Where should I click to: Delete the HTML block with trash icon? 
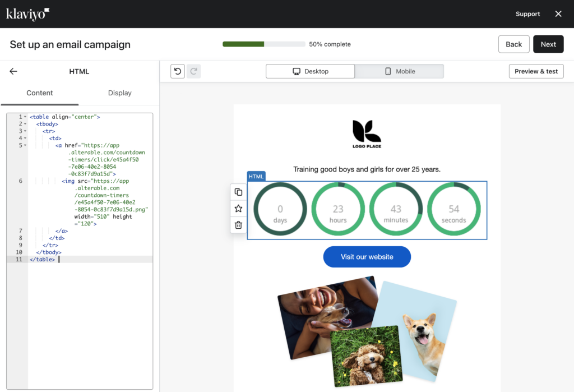238,225
